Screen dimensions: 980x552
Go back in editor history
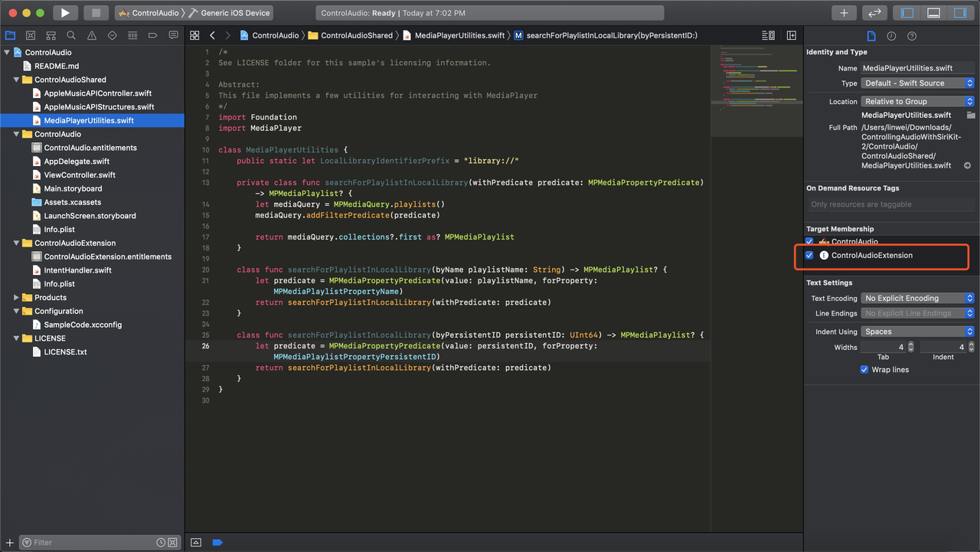point(212,35)
